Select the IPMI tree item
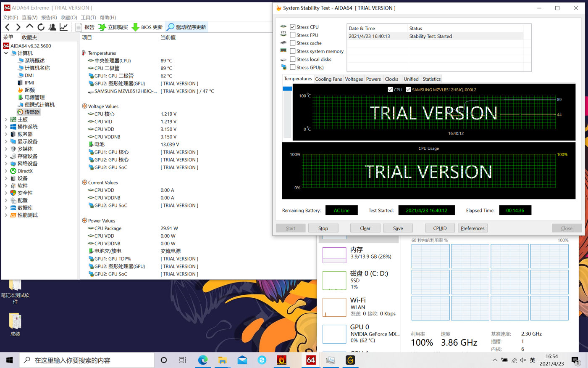The height and width of the screenshot is (368, 588). (x=29, y=83)
